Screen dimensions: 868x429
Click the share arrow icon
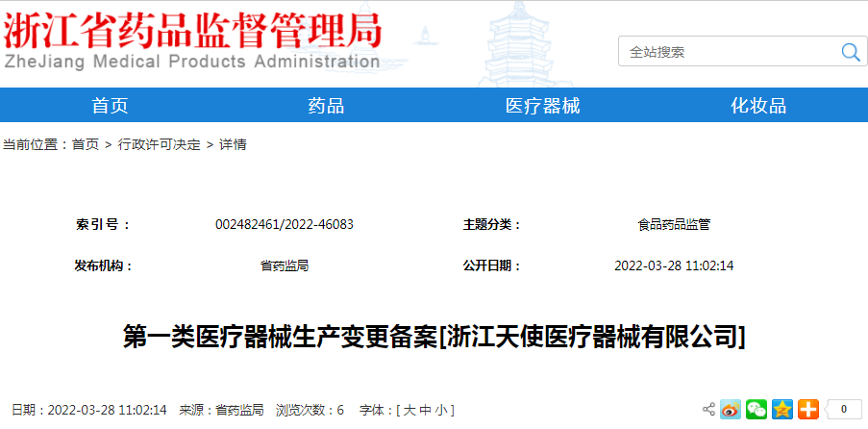click(708, 410)
